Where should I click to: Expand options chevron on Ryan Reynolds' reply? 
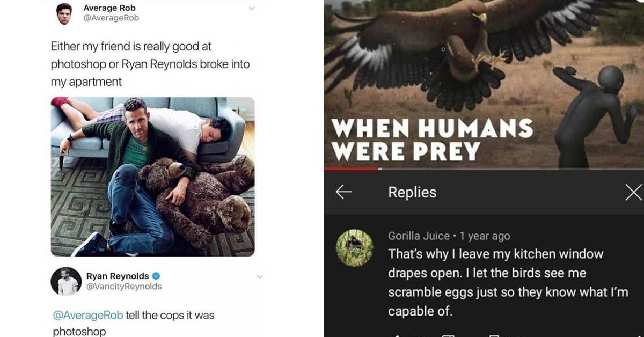[x=259, y=276]
